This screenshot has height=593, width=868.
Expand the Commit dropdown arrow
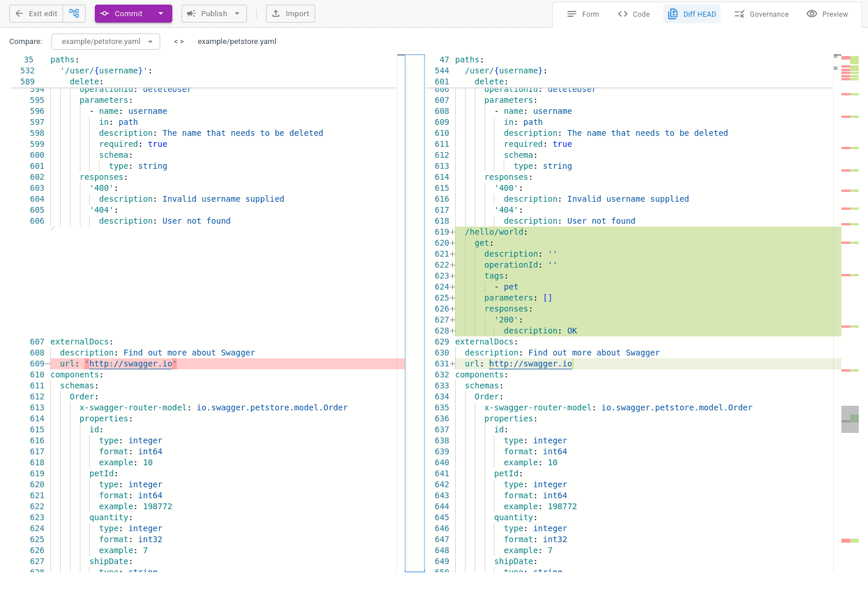tap(161, 13)
